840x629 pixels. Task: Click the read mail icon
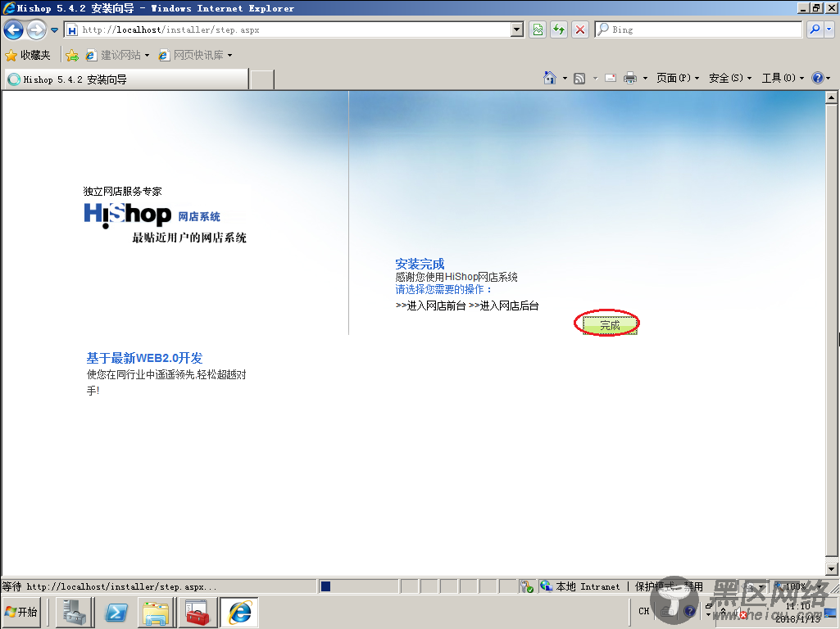coord(611,78)
